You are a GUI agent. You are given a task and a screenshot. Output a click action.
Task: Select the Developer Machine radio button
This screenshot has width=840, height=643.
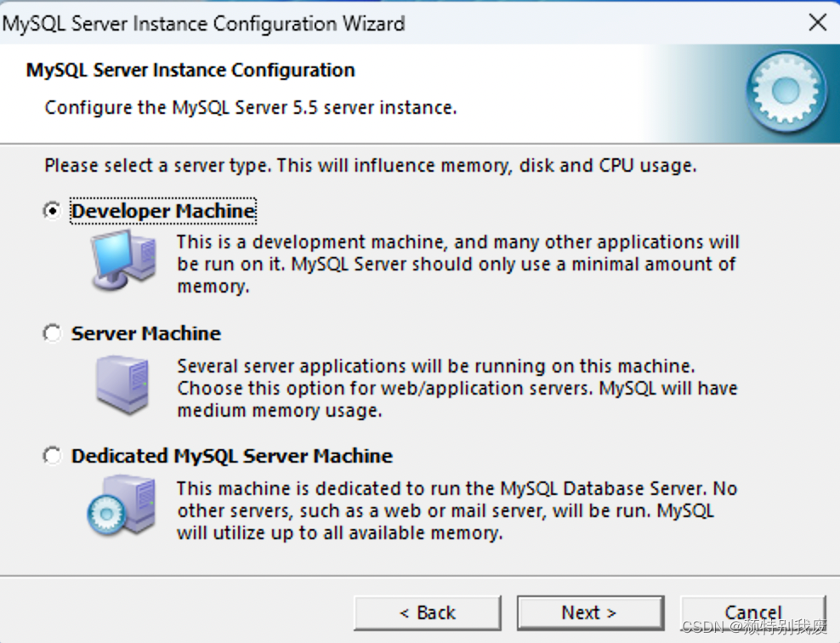point(52,210)
